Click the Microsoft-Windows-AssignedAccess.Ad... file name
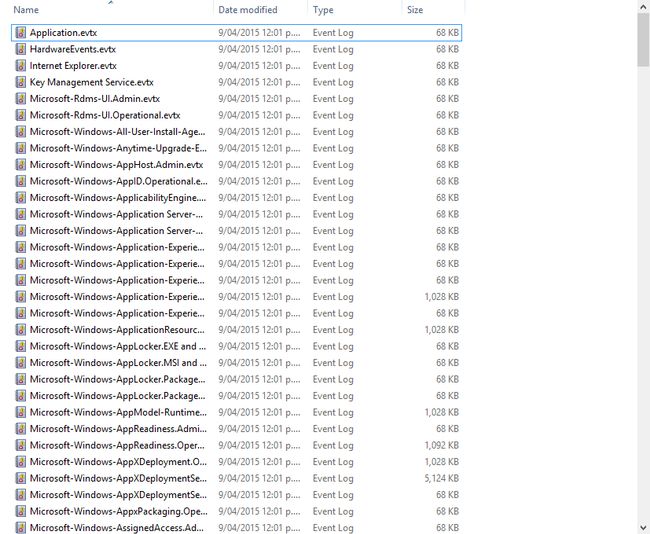This screenshot has height=534, width=650. point(117,528)
